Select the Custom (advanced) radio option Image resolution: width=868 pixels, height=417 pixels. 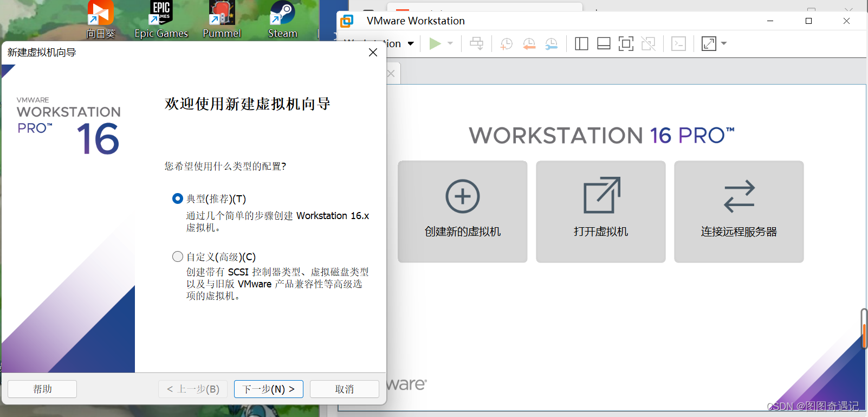pos(178,256)
